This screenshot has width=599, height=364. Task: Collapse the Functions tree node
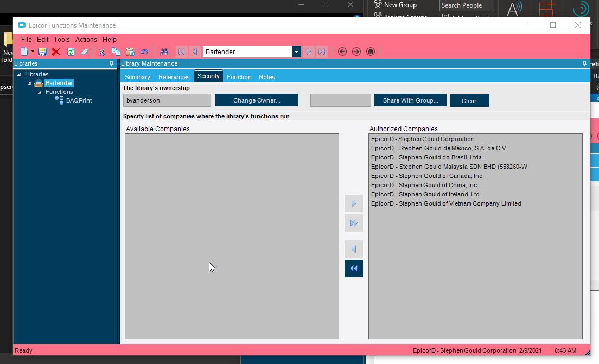40,92
